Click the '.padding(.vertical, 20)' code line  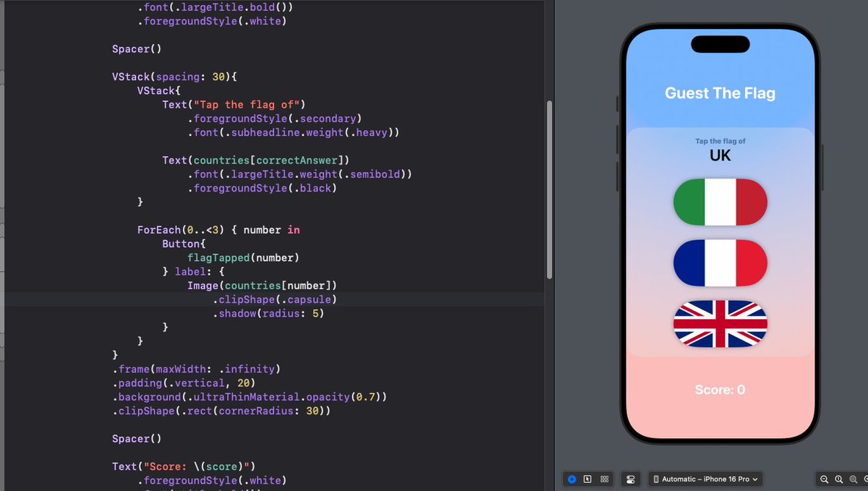point(184,383)
